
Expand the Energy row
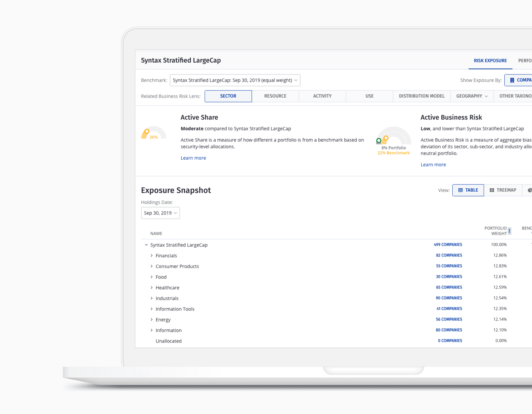coord(152,320)
